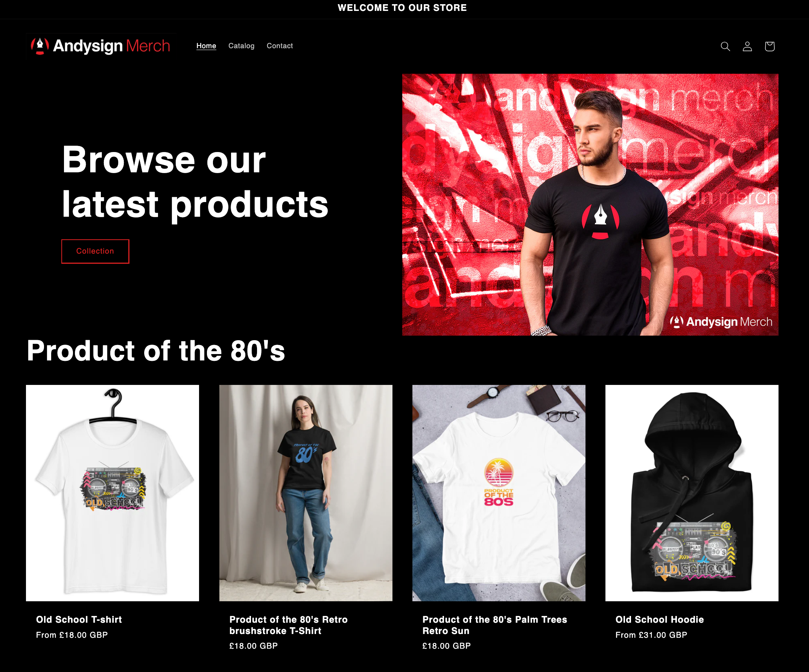Open the Palm Trees Retro Sun shirt image

coord(499,493)
